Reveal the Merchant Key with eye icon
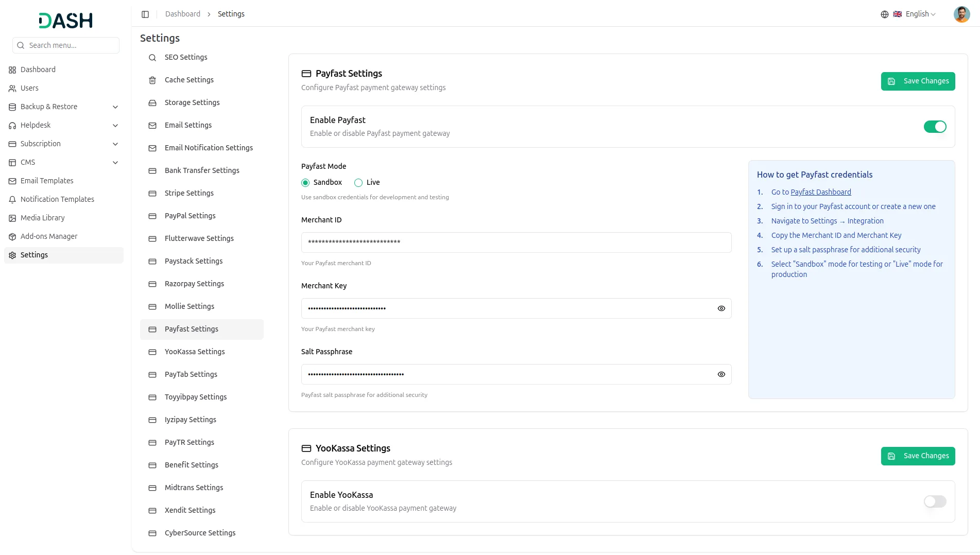Viewport: 980px width, 555px height. pyautogui.click(x=721, y=308)
